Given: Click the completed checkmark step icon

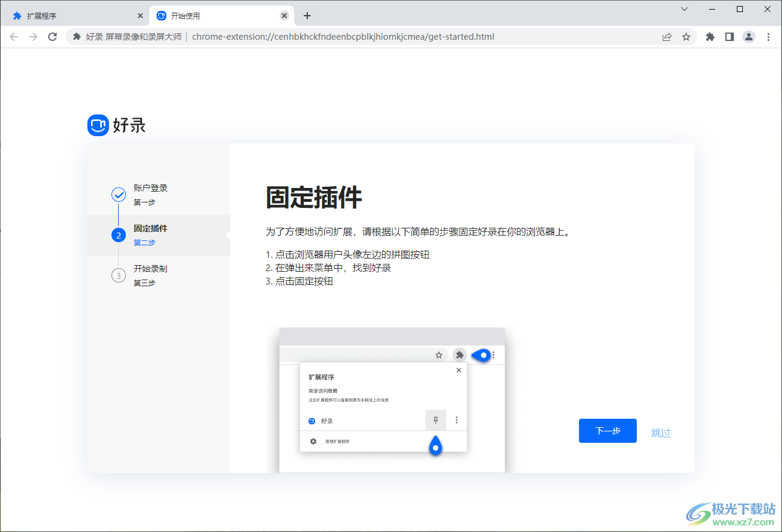Looking at the screenshot, I should click(x=119, y=195).
